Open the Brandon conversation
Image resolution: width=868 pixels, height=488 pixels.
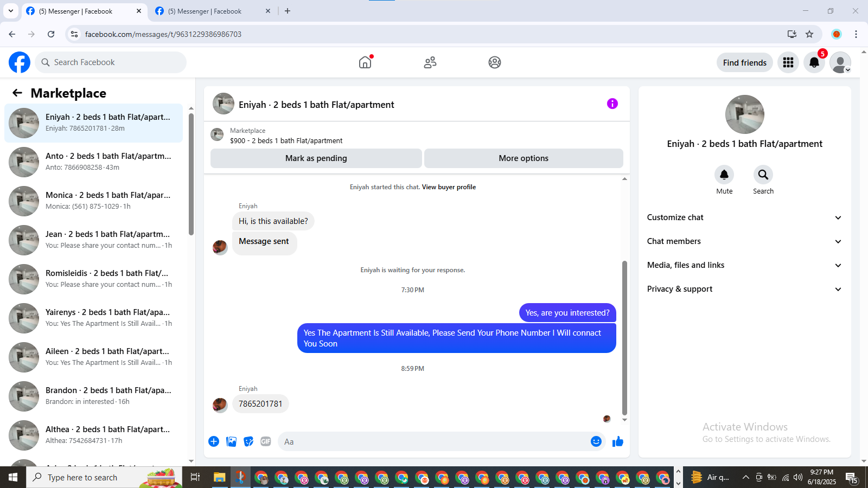(x=93, y=396)
